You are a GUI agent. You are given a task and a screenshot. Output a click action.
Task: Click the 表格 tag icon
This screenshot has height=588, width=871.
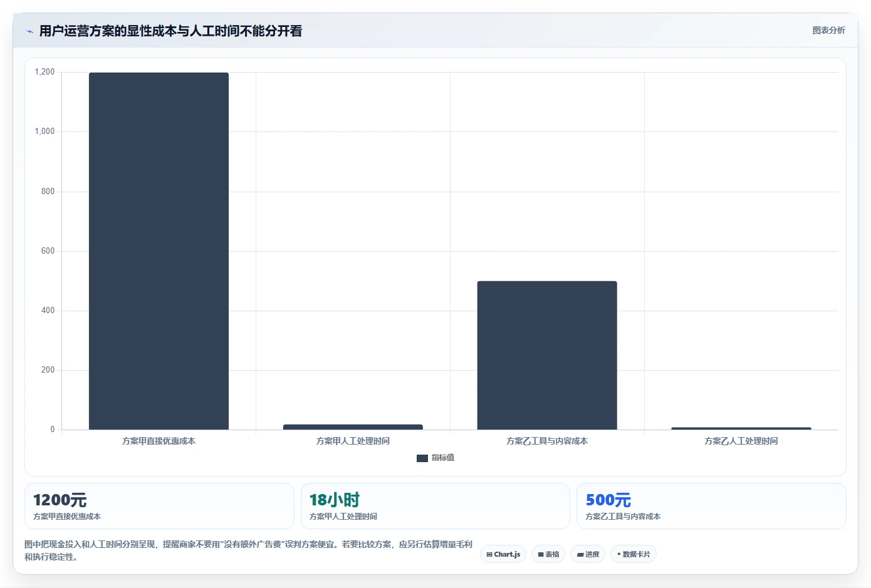click(x=541, y=555)
